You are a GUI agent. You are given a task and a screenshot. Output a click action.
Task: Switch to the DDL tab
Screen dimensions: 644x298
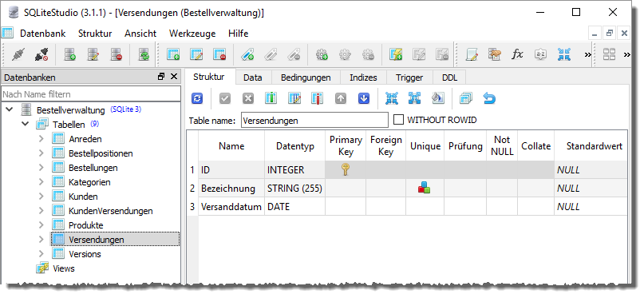(450, 77)
